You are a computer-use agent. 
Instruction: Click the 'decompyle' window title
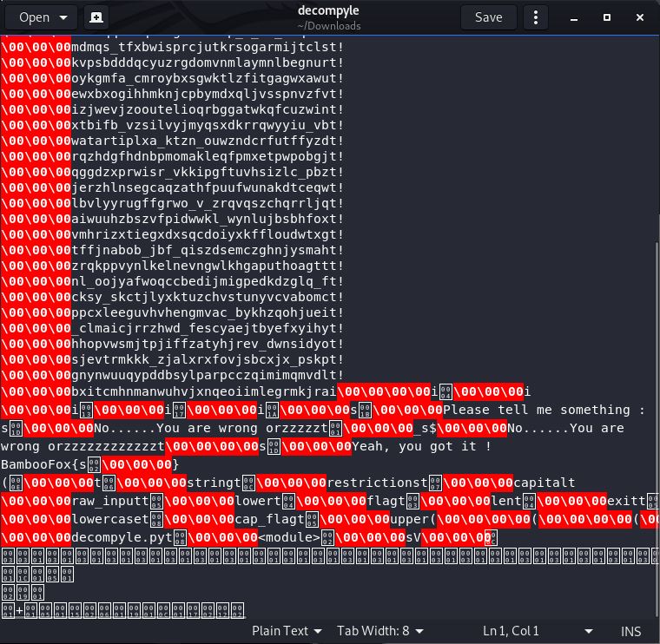pos(328,10)
